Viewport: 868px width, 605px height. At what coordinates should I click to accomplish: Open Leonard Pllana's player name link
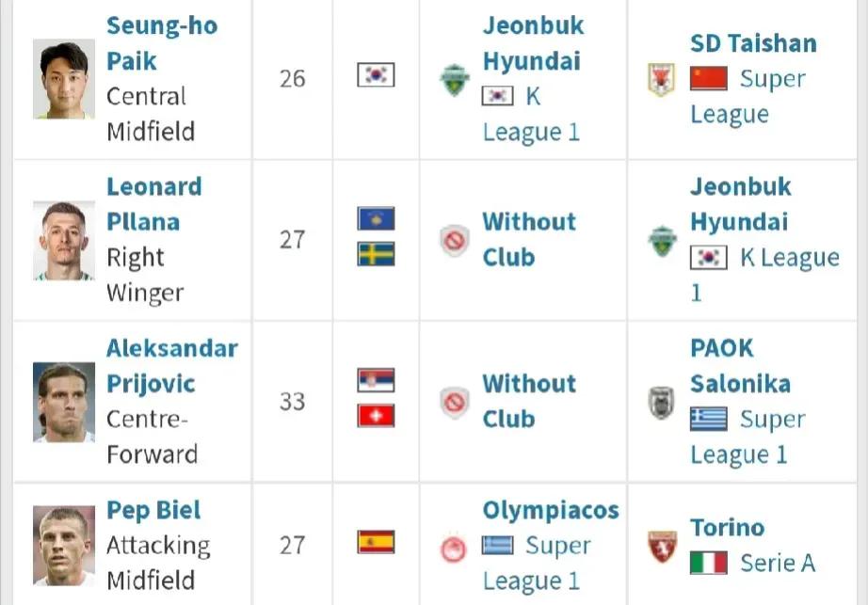153,204
